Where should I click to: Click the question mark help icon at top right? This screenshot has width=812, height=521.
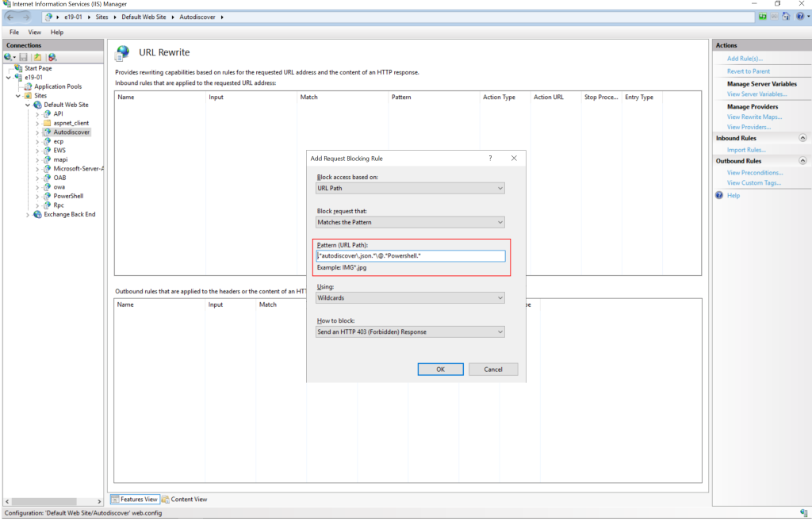pyautogui.click(x=800, y=17)
